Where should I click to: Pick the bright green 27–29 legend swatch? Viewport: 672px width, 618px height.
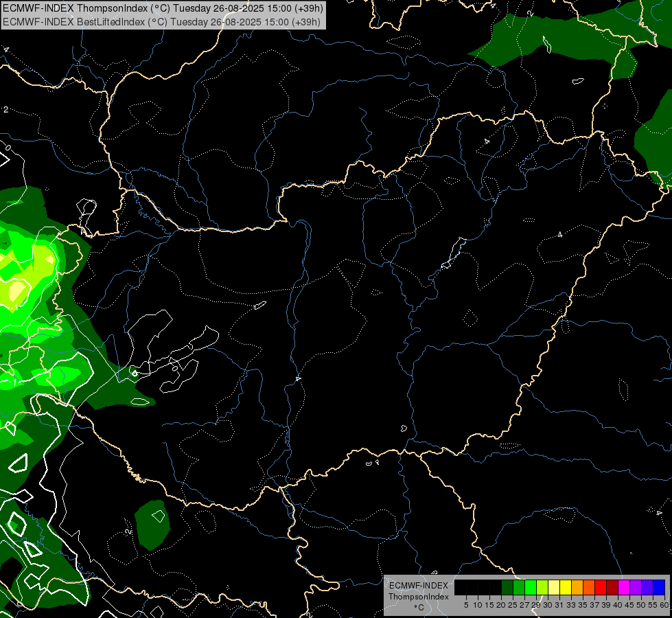click(x=531, y=587)
